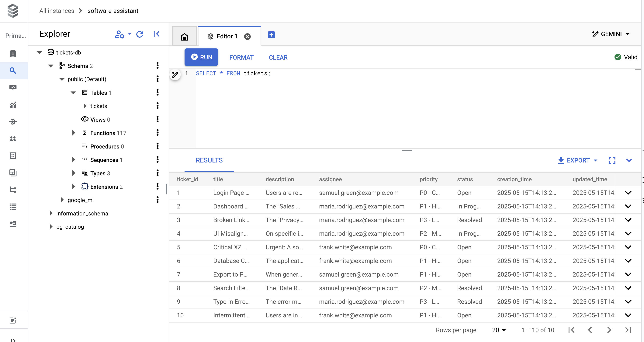Open the SQL editor Gemini magic pencil icon
Image resolution: width=644 pixels, height=342 pixels.
[x=175, y=74]
